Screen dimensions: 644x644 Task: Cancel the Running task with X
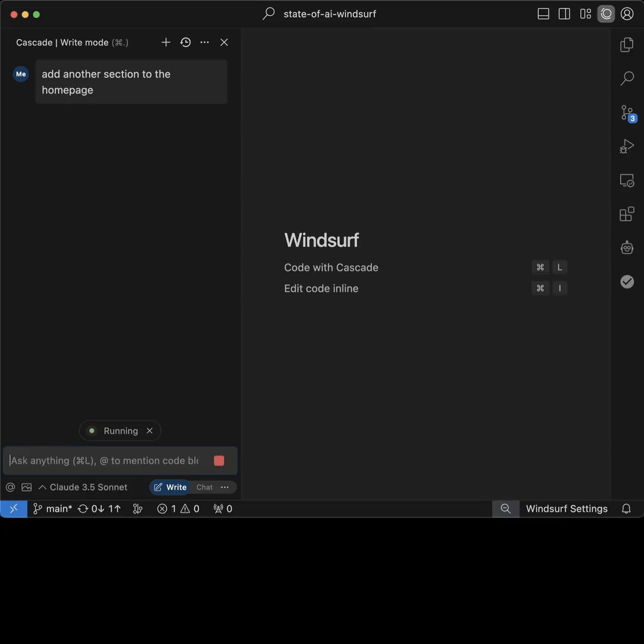150,431
